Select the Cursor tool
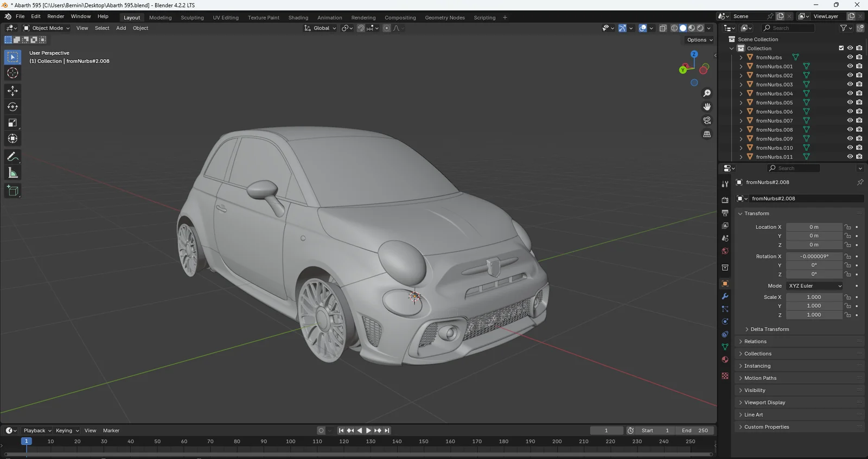868x459 pixels. point(12,73)
